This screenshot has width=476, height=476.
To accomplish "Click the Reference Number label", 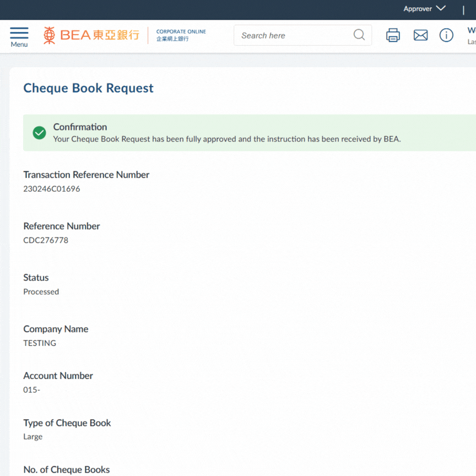I will tap(62, 226).
